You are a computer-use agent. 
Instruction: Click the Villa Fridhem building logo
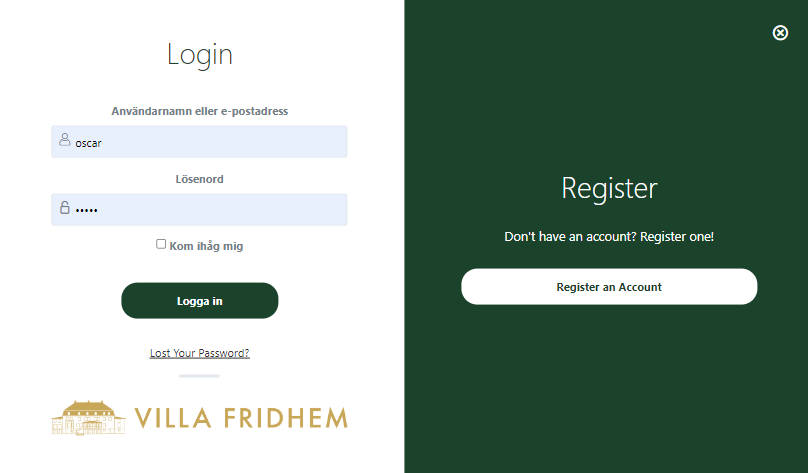pyautogui.click(x=88, y=417)
